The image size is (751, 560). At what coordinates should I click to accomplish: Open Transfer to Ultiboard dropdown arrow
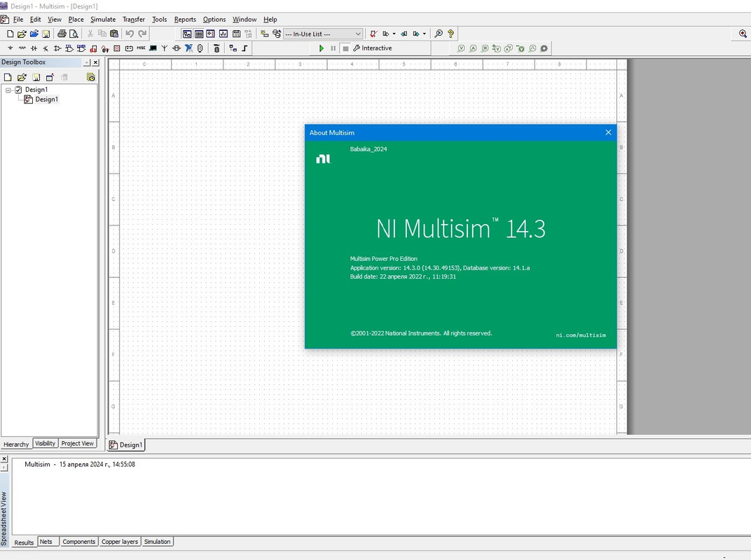[x=394, y=34]
